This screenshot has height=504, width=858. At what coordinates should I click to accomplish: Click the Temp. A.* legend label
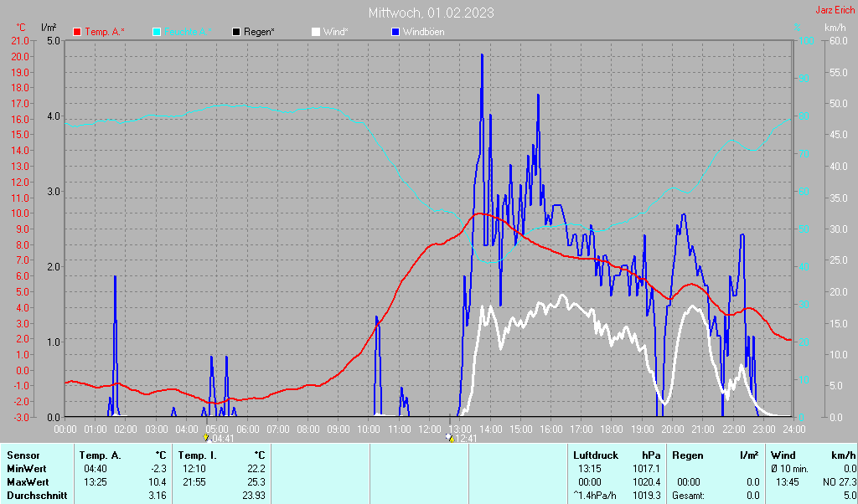click(x=105, y=33)
